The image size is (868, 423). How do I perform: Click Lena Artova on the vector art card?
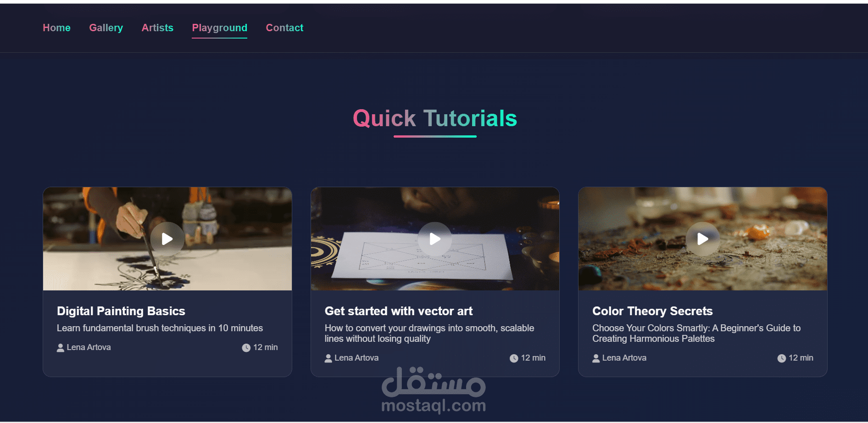pos(356,358)
